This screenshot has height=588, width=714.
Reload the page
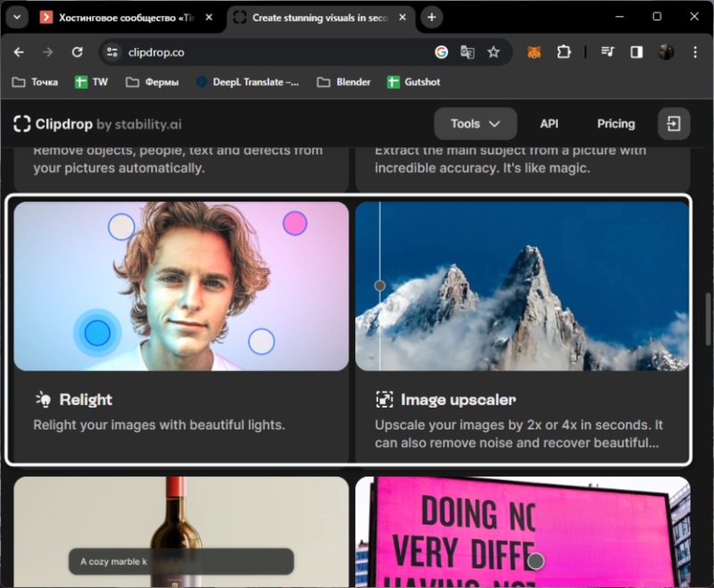click(77, 53)
